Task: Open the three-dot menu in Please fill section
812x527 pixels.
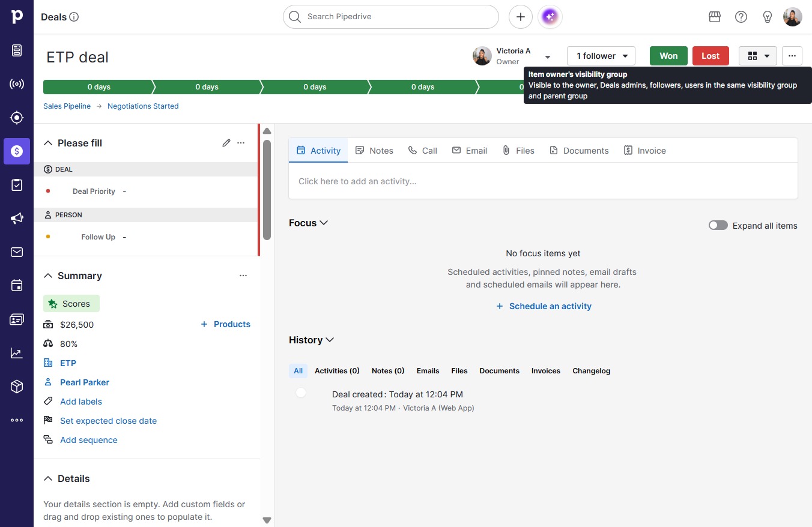Action: [x=241, y=143]
